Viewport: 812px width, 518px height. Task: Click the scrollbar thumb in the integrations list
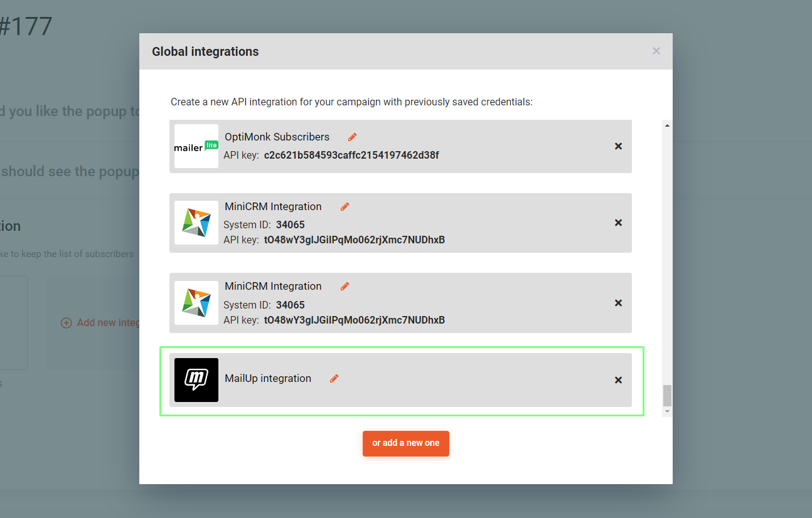coord(667,395)
